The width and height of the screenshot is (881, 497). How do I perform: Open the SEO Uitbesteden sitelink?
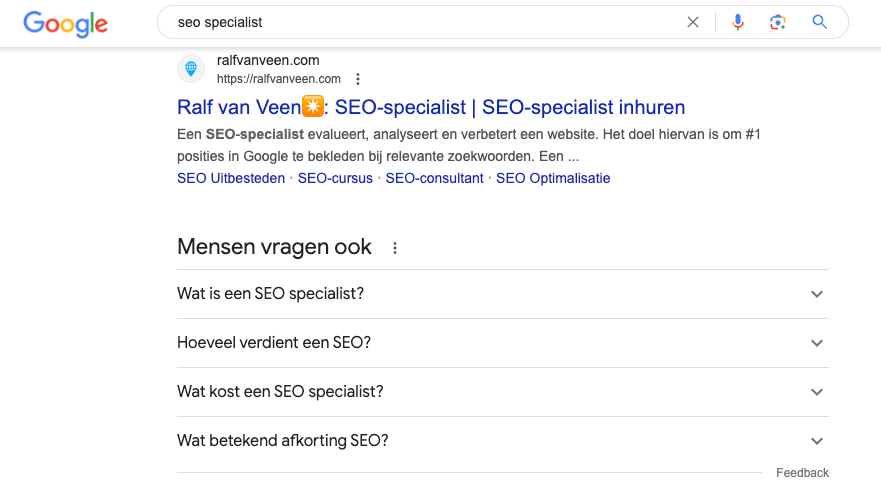[231, 178]
